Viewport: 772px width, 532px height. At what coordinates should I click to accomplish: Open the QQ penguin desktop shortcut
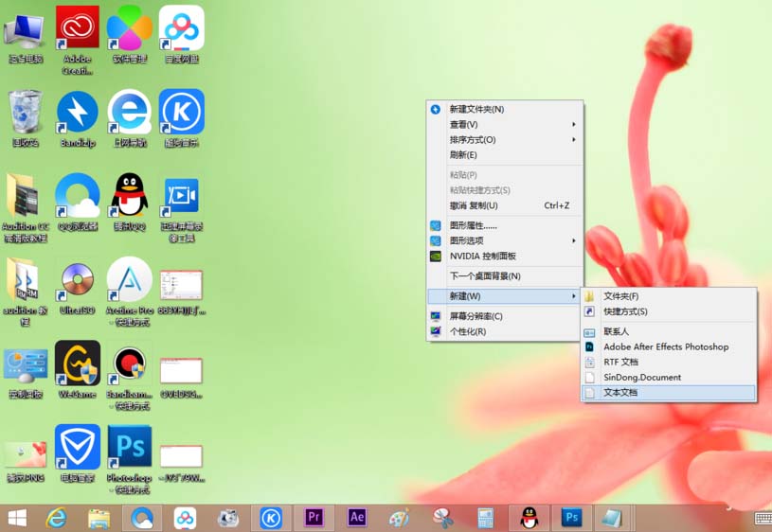130,196
